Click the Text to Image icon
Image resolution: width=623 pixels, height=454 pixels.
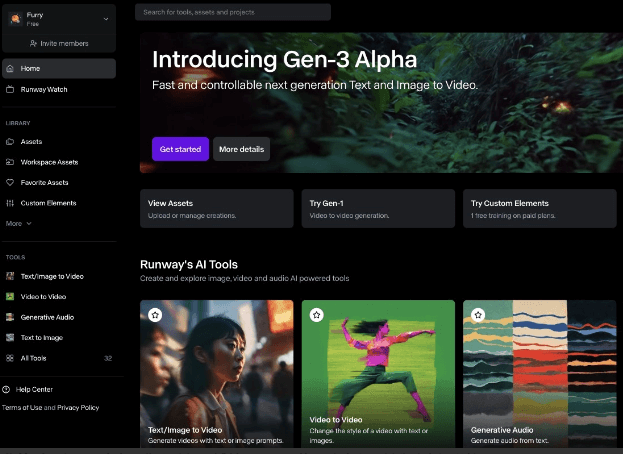(x=10, y=338)
